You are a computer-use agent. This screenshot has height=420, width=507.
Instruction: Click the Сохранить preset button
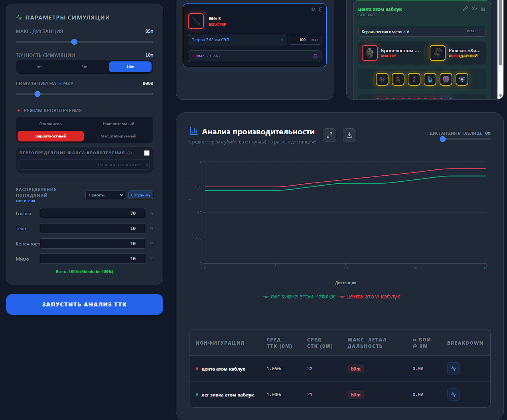(x=141, y=195)
